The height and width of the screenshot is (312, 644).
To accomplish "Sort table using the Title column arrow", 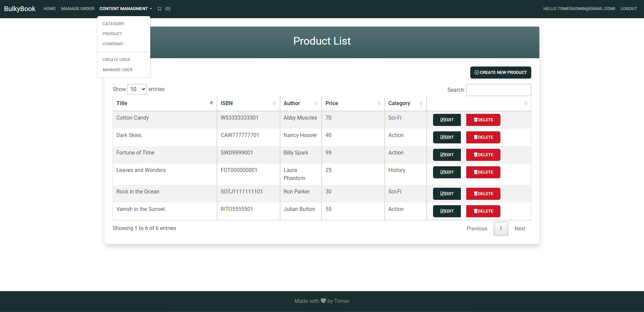I will [x=211, y=102].
